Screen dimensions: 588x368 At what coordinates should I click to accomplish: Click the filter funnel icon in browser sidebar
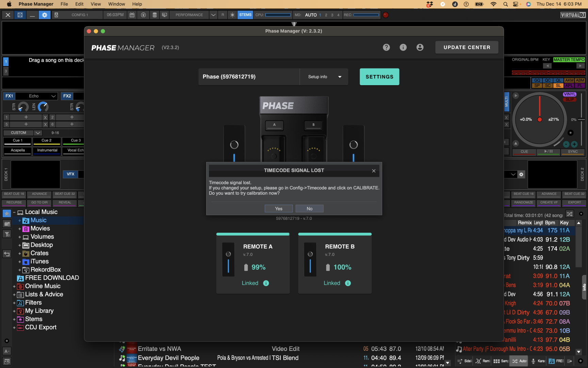[7, 234]
